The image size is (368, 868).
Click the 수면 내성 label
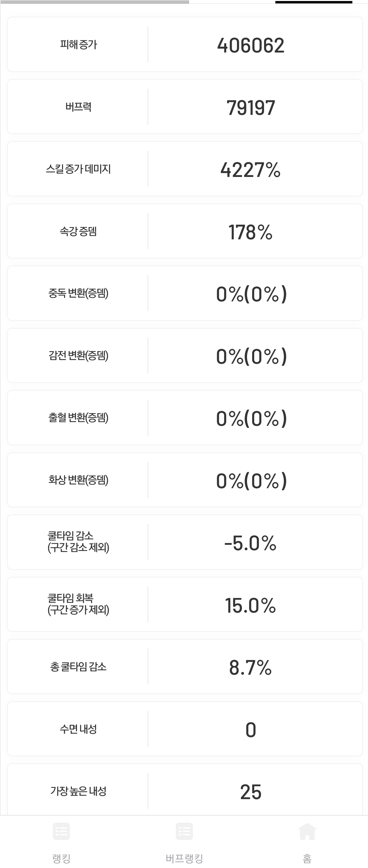click(78, 729)
